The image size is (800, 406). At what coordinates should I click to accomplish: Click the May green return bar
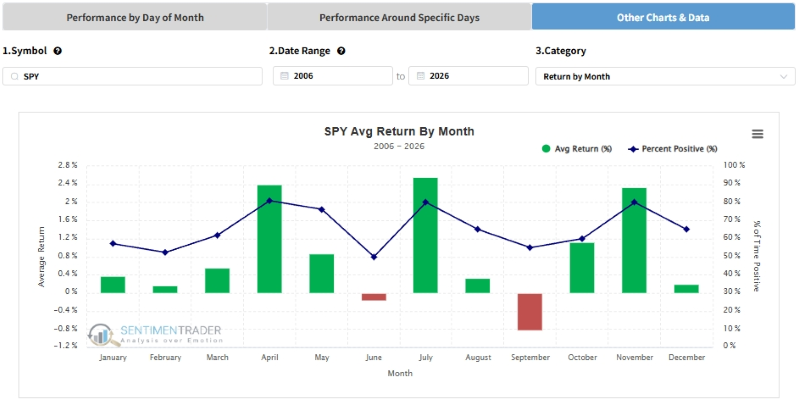pyautogui.click(x=321, y=273)
